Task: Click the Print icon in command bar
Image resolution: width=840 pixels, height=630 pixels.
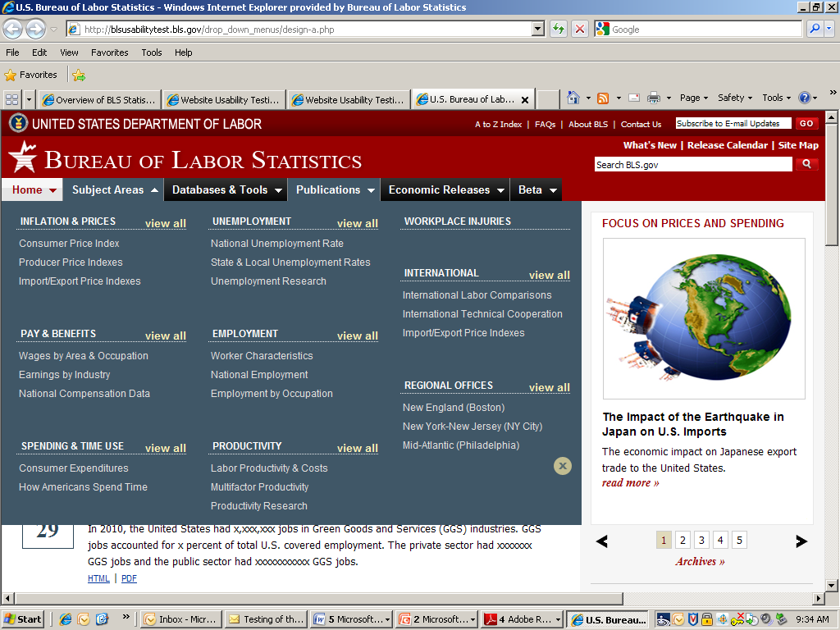Action: click(x=654, y=98)
